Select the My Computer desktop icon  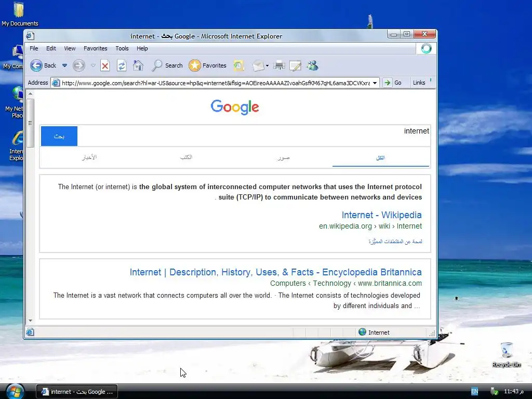pyautogui.click(x=13, y=57)
